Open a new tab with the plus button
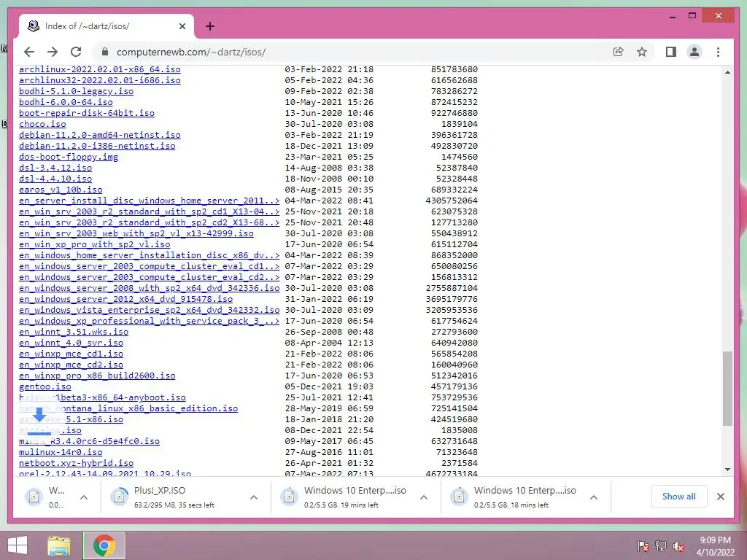The width and height of the screenshot is (747, 560). click(210, 26)
